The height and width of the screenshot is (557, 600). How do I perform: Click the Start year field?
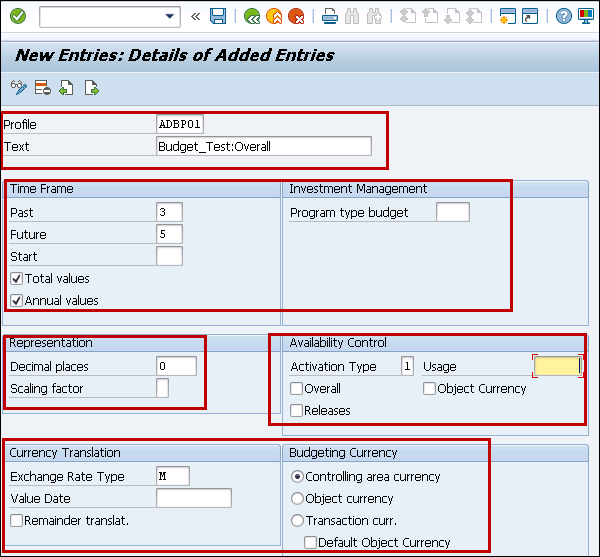point(169,256)
